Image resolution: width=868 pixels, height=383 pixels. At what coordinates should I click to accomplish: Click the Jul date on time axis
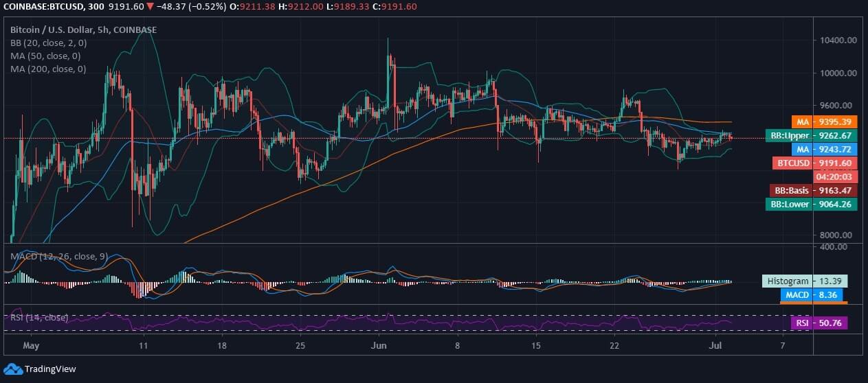tap(715, 345)
